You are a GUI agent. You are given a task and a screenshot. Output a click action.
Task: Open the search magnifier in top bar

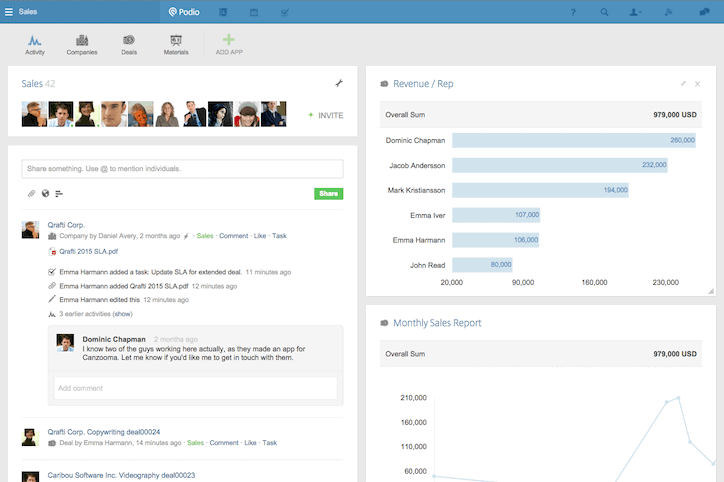pyautogui.click(x=604, y=12)
